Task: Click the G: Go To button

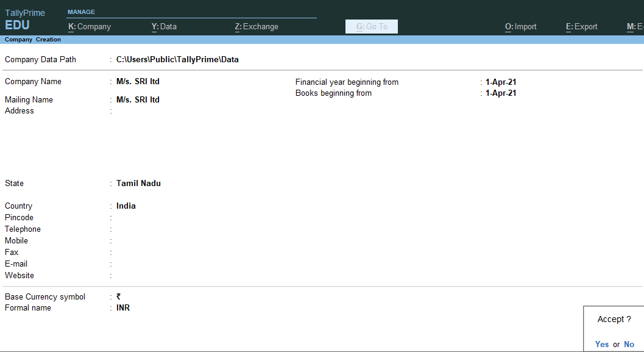Action: tap(372, 27)
